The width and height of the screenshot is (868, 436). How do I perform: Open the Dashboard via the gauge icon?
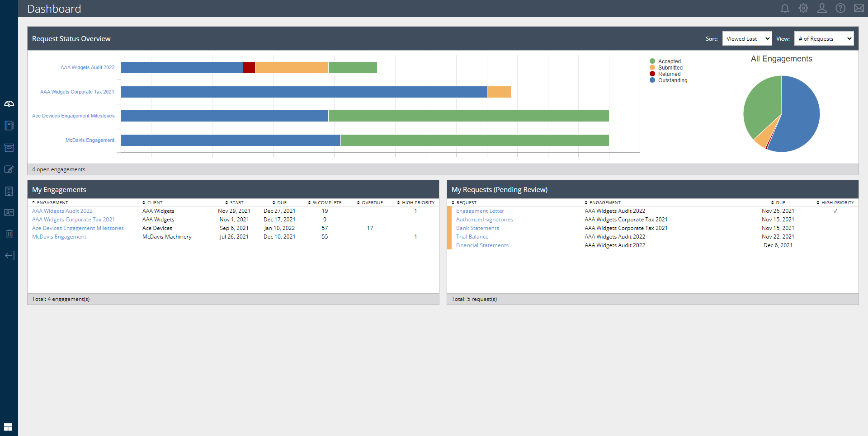coord(9,103)
